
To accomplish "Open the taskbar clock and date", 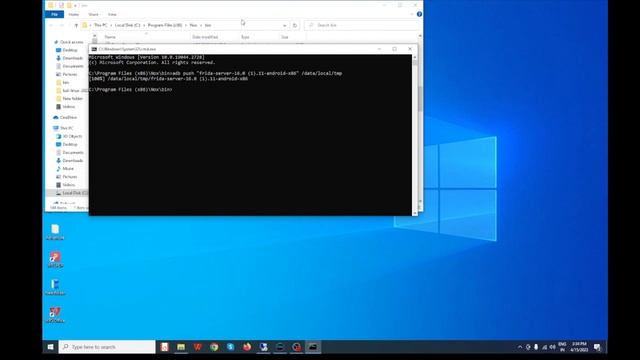I will 579,347.
